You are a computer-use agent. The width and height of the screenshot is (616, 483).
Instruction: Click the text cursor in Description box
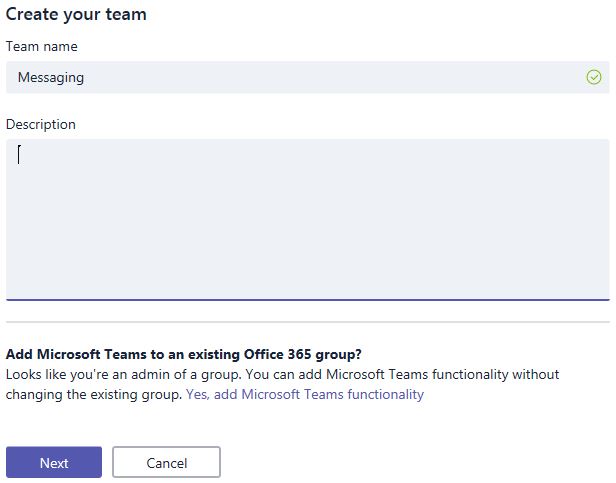click(x=19, y=154)
